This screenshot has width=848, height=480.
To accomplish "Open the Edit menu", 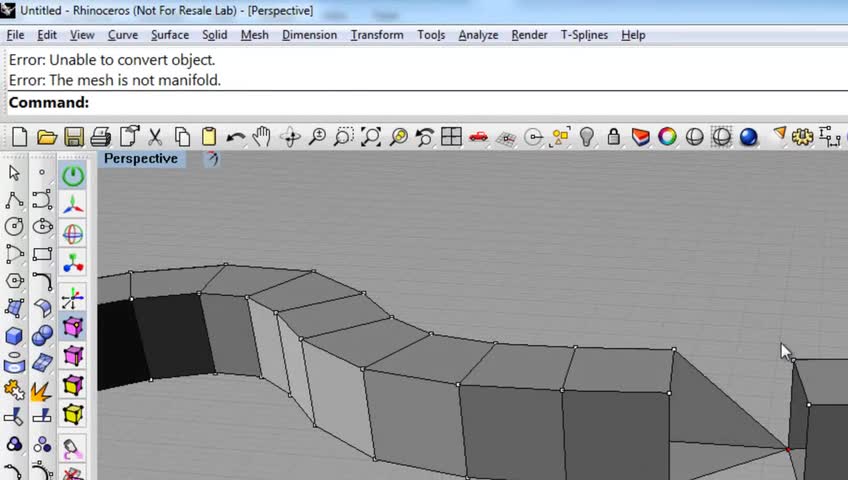I will [47, 35].
